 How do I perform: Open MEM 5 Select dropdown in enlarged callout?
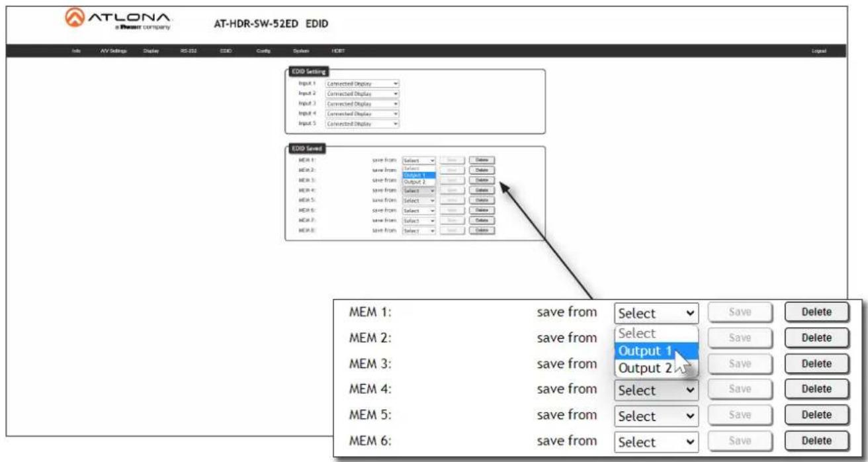tap(656, 416)
